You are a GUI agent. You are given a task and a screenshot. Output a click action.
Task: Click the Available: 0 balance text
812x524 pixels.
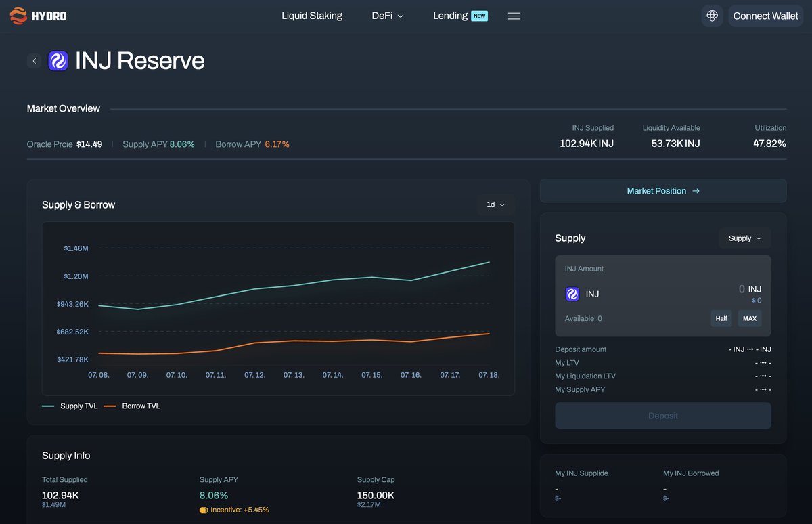pos(583,318)
